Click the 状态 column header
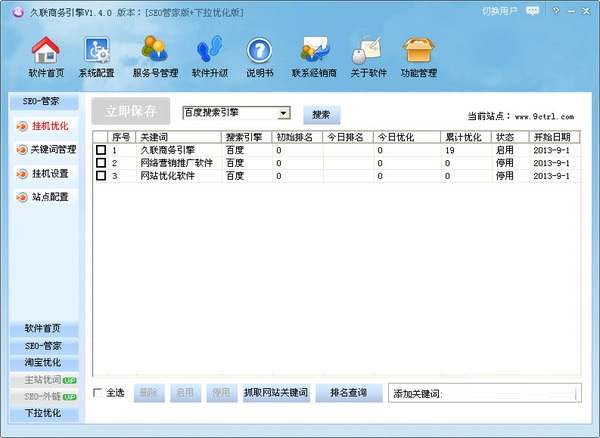The width and height of the screenshot is (600, 438). 510,137
